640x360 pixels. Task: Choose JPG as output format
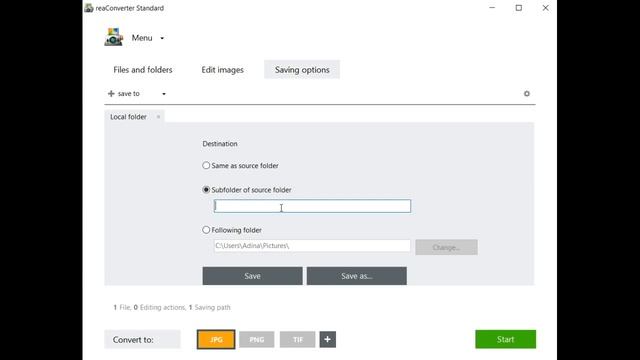coord(216,339)
